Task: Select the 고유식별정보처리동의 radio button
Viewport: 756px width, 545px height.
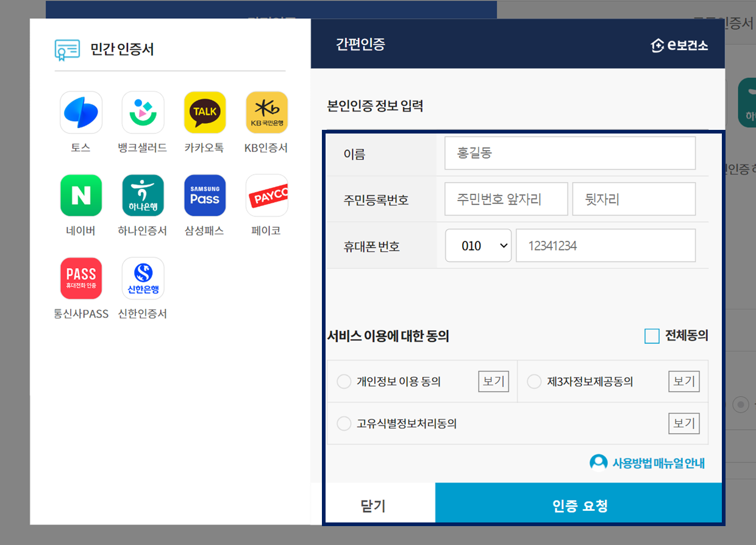Action: [x=343, y=423]
